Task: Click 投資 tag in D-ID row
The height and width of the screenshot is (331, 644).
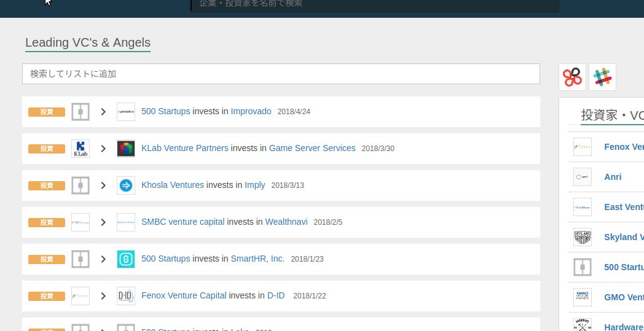Action: click(47, 296)
